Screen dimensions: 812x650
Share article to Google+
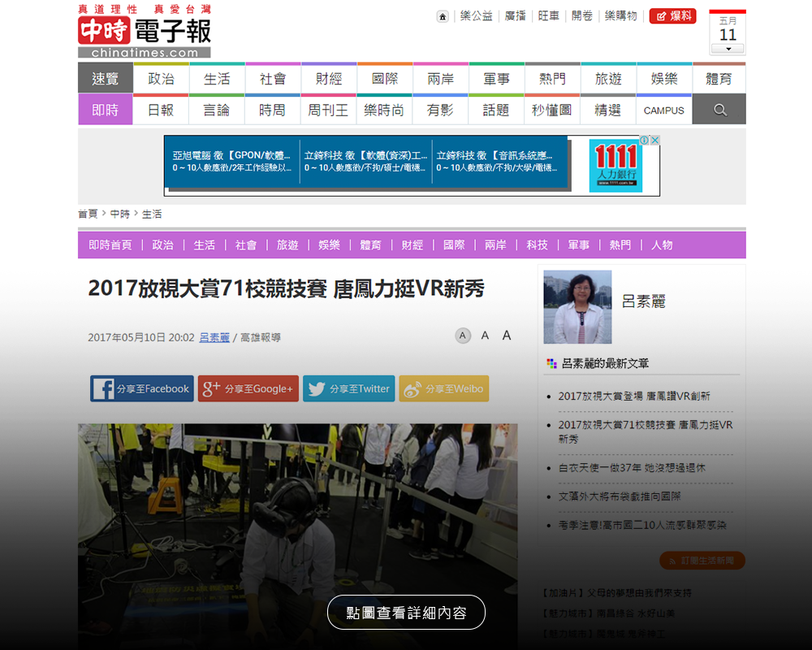pyautogui.click(x=248, y=389)
